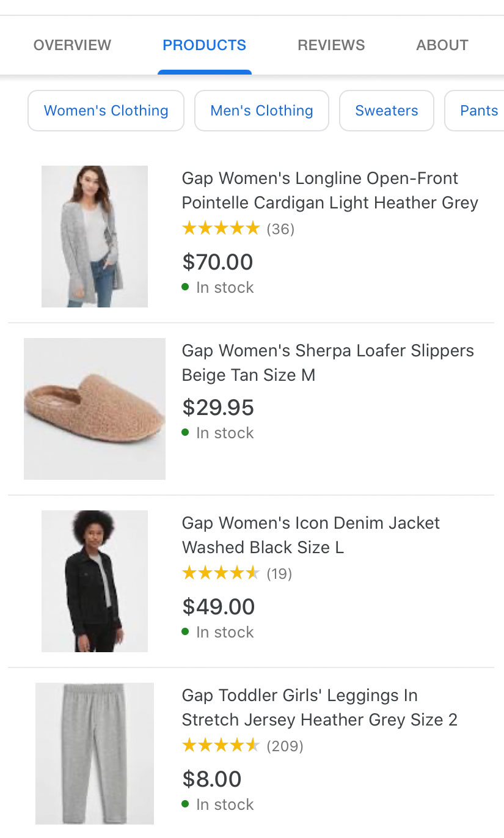Open the grey cardigan product photo

[x=95, y=236]
